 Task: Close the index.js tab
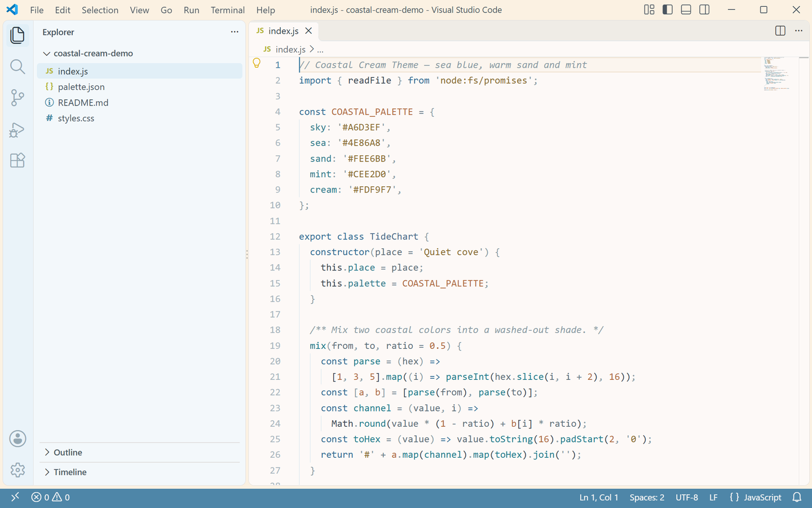[308, 31]
